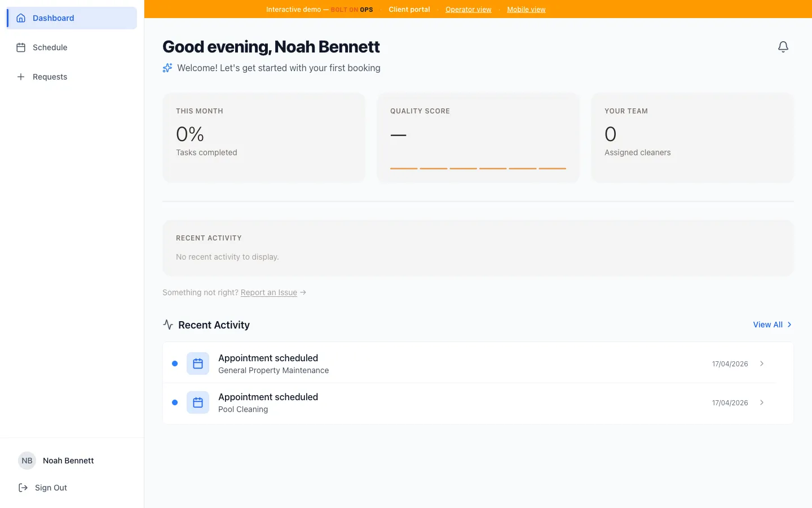Click the calendar icon on the General Property Maintenance row
This screenshot has height=508, width=812.
(x=198, y=364)
